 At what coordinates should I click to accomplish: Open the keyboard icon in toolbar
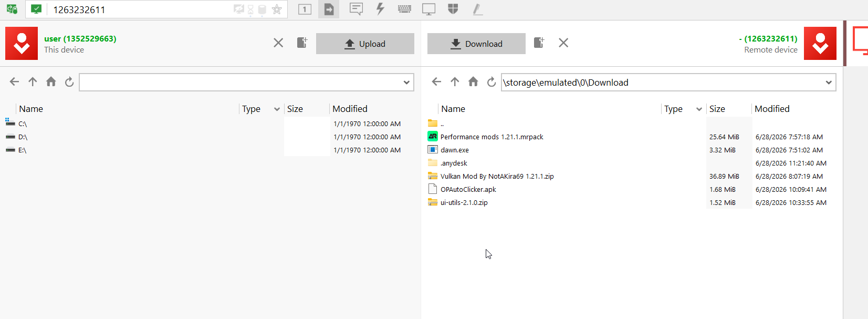click(404, 9)
